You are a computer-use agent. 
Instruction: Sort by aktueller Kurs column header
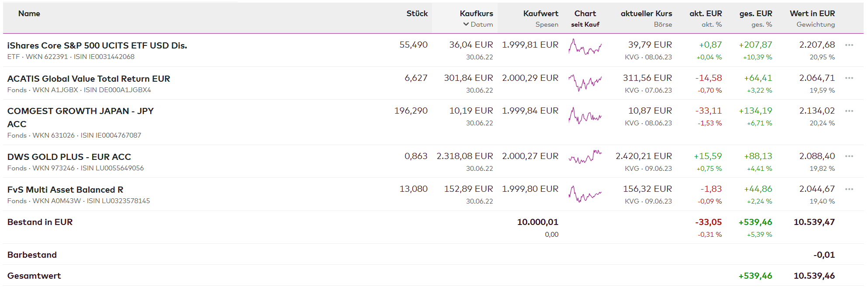pyautogui.click(x=646, y=14)
